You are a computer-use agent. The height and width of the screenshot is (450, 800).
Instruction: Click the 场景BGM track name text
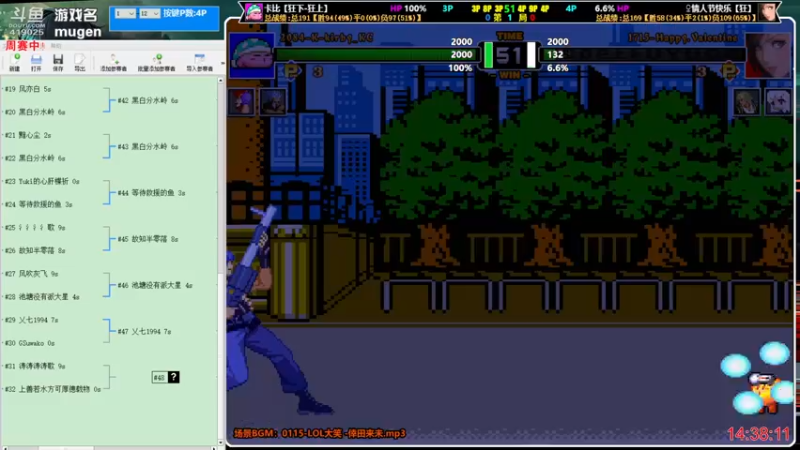pos(319,433)
